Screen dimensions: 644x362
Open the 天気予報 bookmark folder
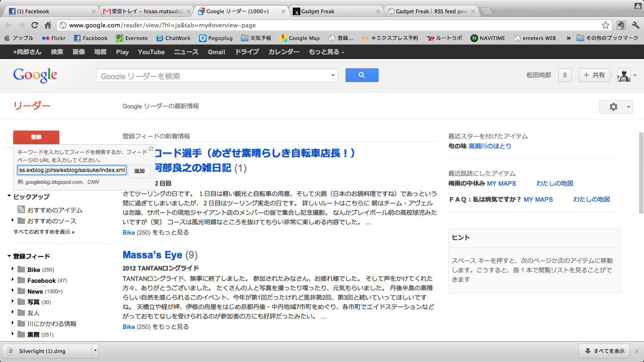point(256,38)
